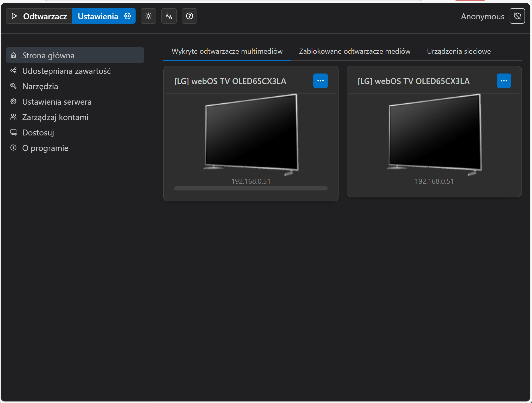Click the info icon beside O programie

[x=13, y=148]
